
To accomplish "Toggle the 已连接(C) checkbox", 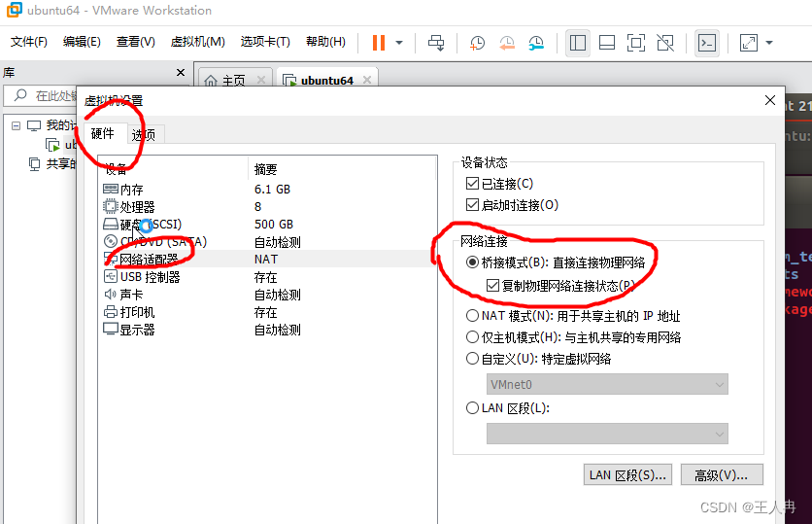I will click(x=472, y=184).
